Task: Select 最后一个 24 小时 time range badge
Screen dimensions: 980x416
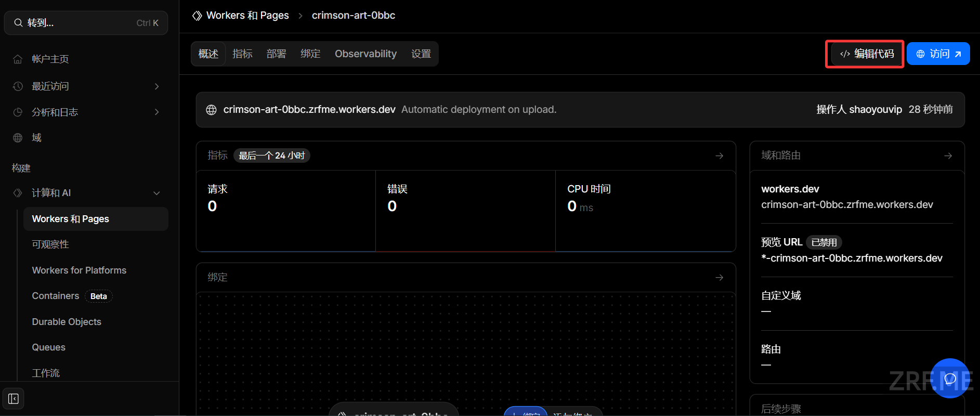Action: (x=272, y=155)
